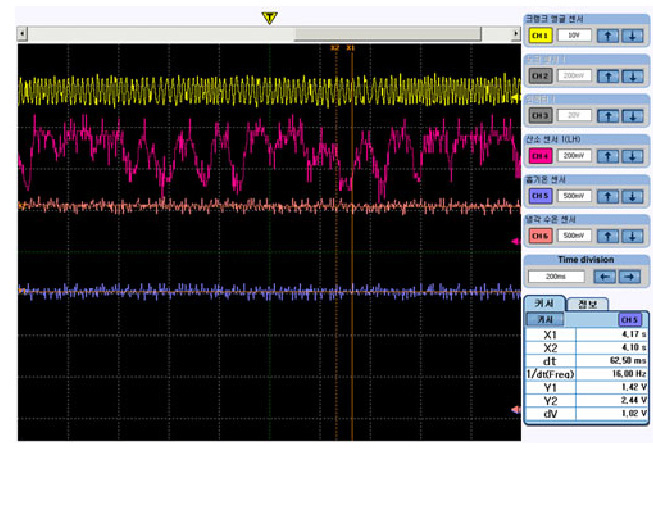Click the CH5 500mV scale field

tap(574, 195)
